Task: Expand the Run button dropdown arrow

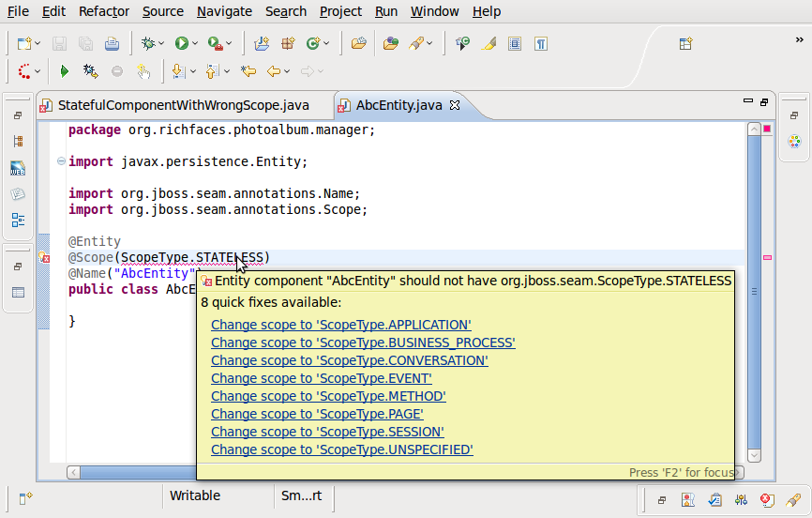Action: coord(195,44)
